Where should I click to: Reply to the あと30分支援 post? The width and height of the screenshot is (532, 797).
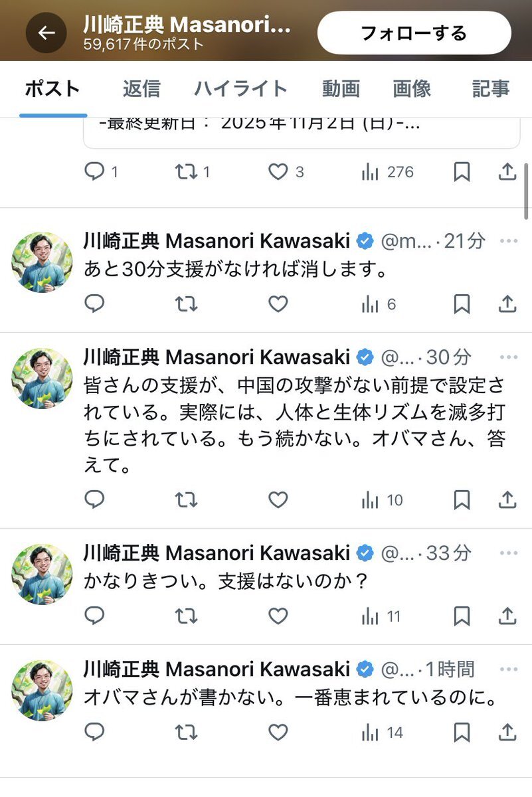pyautogui.click(x=95, y=304)
